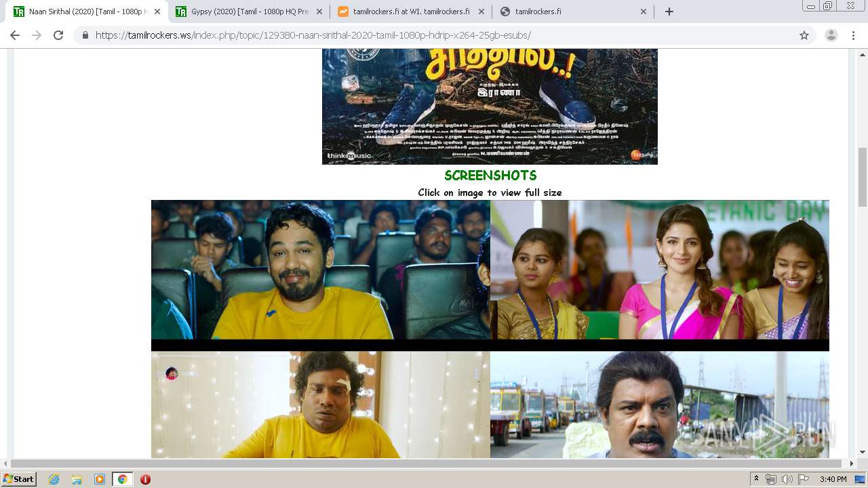
Task: Click the vertical scrollbar thumb
Action: 863,176
